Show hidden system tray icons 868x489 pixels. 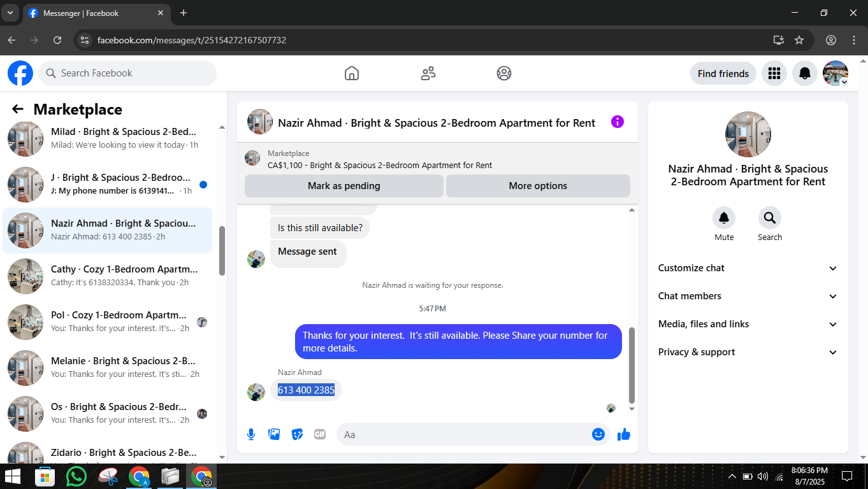[x=732, y=476]
